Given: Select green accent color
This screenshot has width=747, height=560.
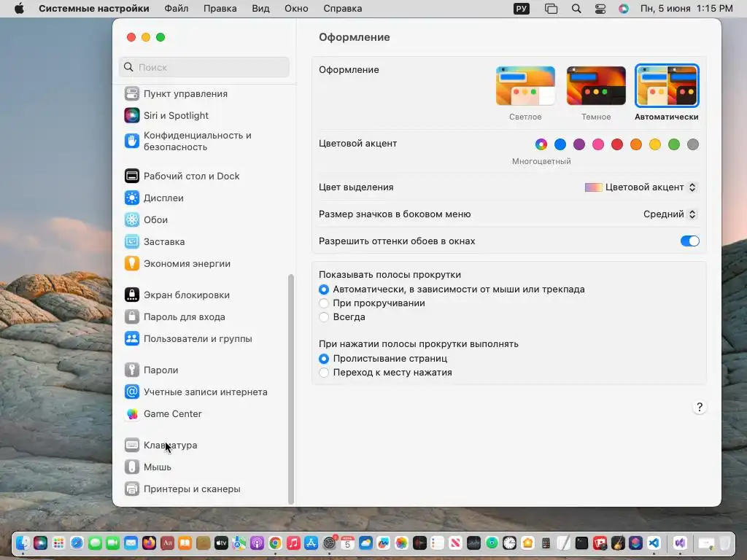Looking at the screenshot, I should pyautogui.click(x=674, y=144).
